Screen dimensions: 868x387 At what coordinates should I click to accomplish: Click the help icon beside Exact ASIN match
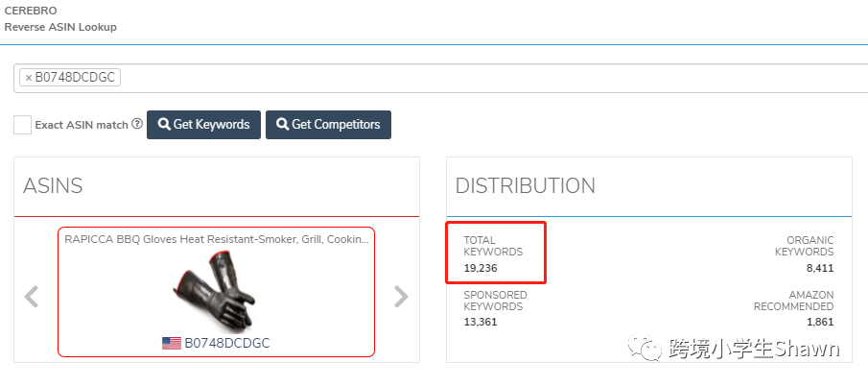click(137, 124)
